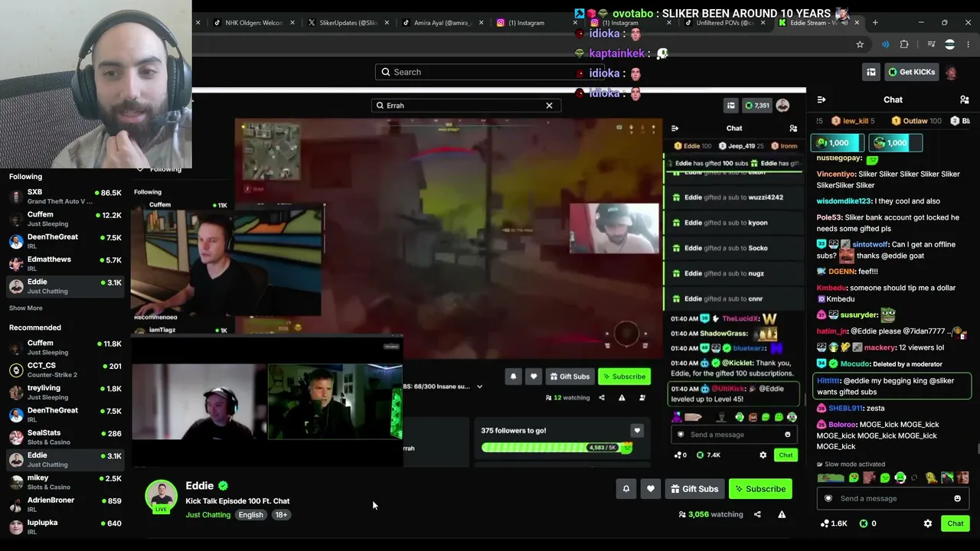Image resolution: width=980 pixels, height=551 pixels.
Task: Open AdrienBroner IRL channel
Action: (x=65, y=505)
